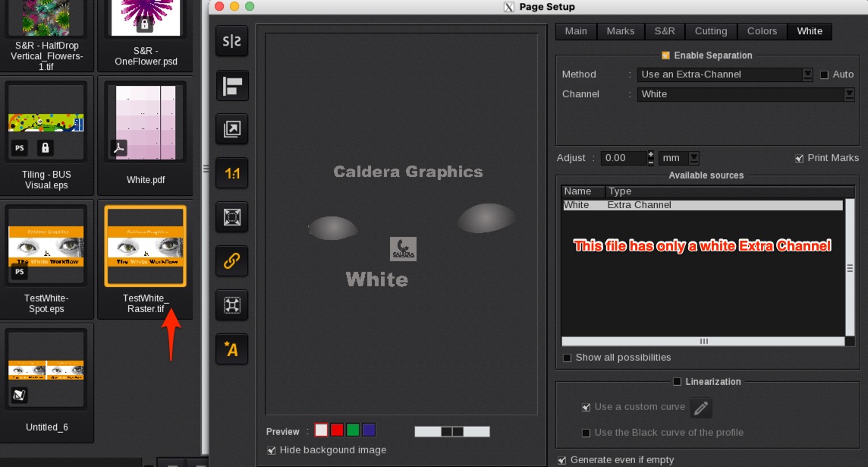Image resolution: width=868 pixels, height=467 pixels.
Task: Toggle the chain link proportions icon
Action: tap(231, 261)
